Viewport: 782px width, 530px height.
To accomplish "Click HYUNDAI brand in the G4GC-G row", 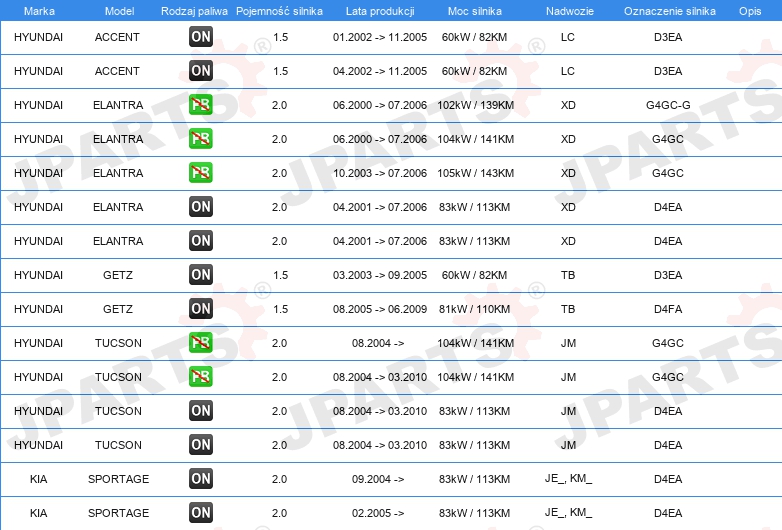I will [38, 105].
